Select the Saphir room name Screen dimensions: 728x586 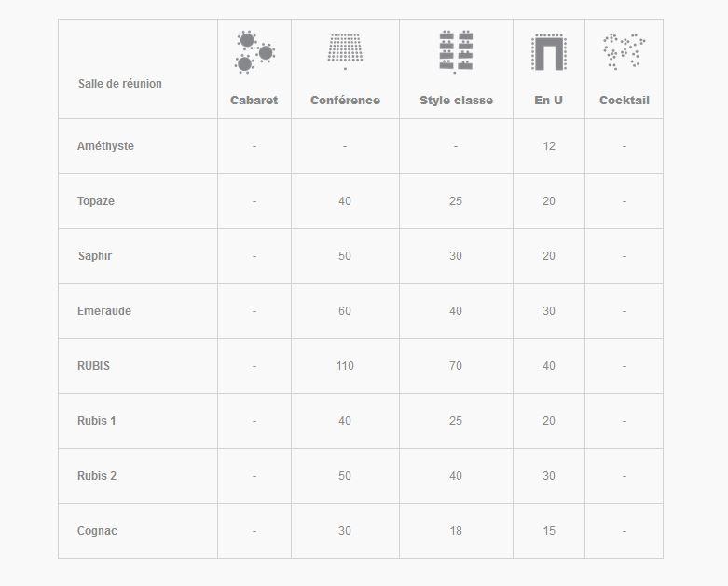click(x=95, y=256)
